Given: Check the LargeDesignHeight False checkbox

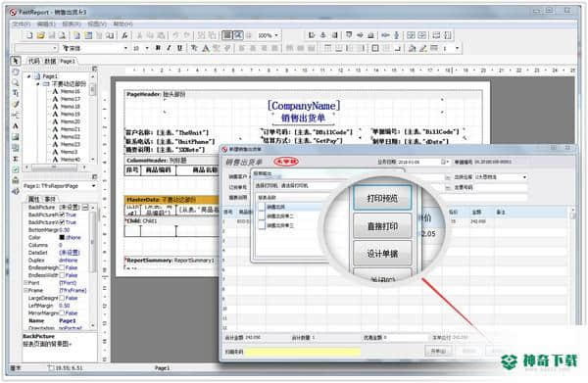Looking at the screenshot, I should 62,298.
